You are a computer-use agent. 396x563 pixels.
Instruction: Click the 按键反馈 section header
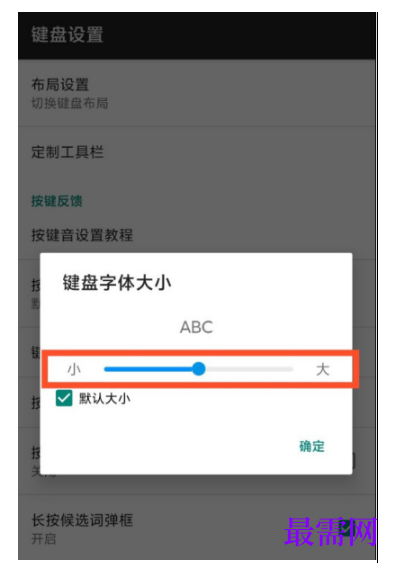(x=57, y=201)
